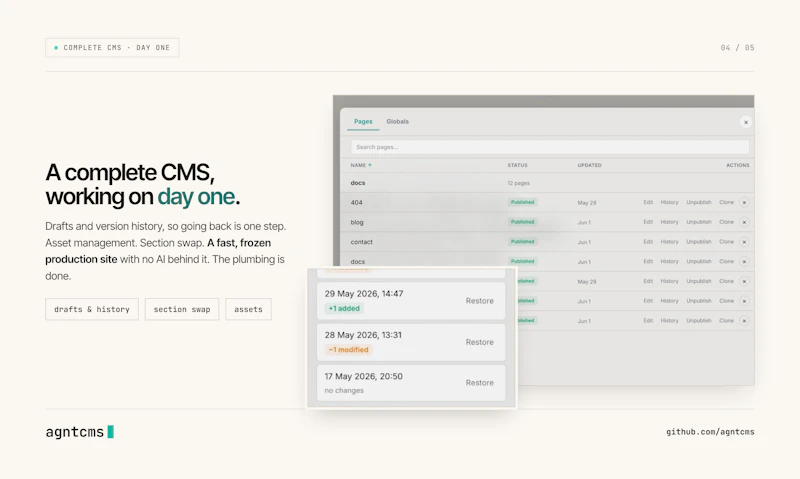Clone the Published docs page
The image size is (800, 479).
pyautogui.click(x=727, y=262)
